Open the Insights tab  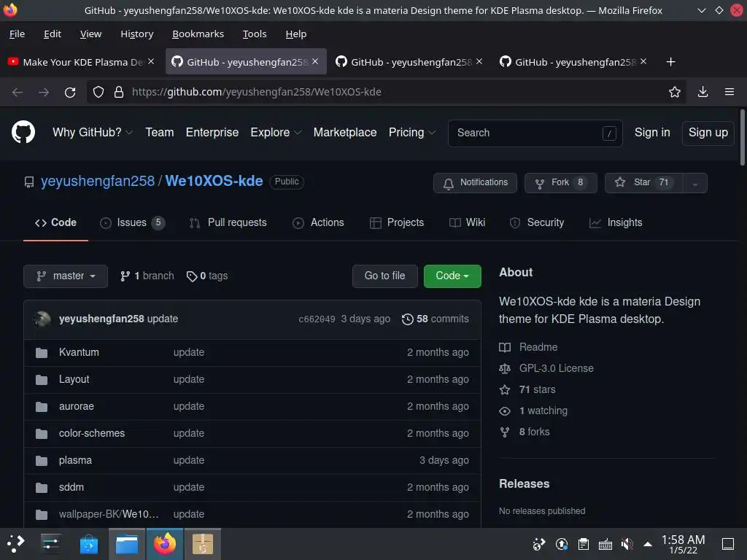coord(616,223)
